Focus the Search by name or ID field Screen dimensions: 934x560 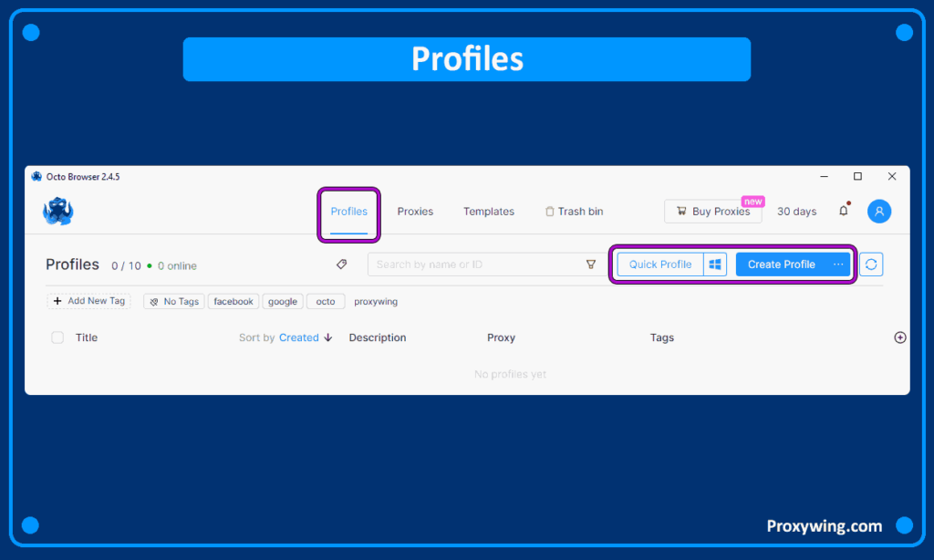[474, 264]
